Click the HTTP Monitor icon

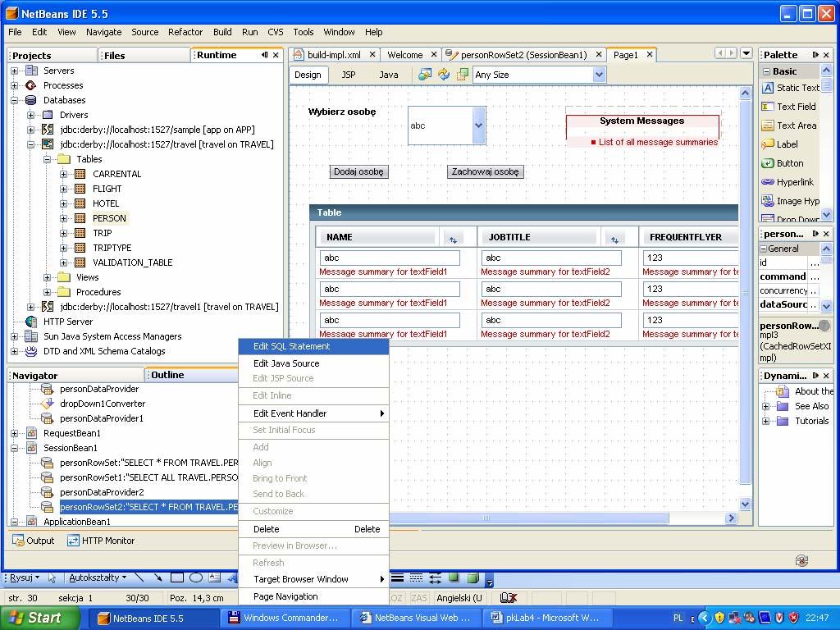pos(73,541)
